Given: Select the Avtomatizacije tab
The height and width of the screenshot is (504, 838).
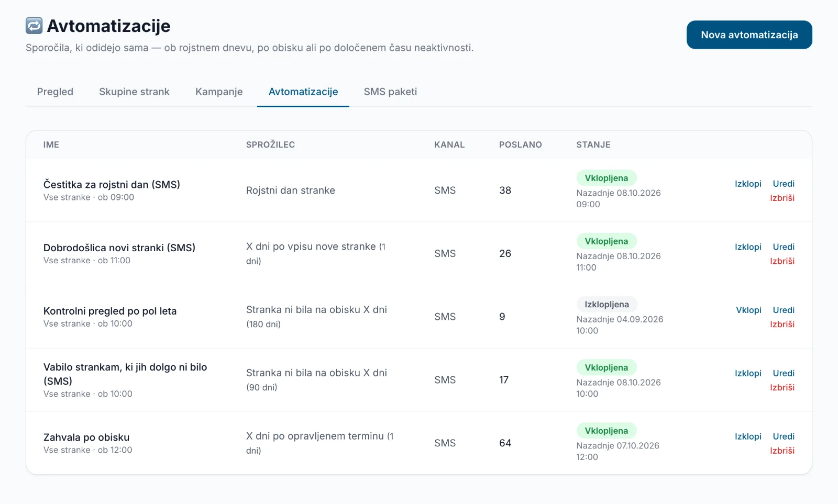Looking at the screenshot, I should click(x=303, y=92).
